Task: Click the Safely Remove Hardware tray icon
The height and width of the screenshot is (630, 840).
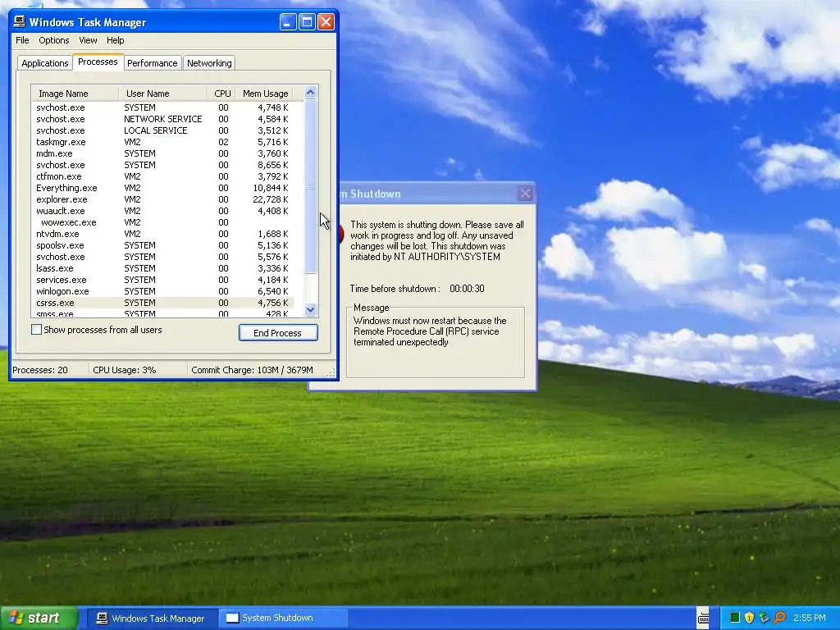Action: tap(764, 618)
